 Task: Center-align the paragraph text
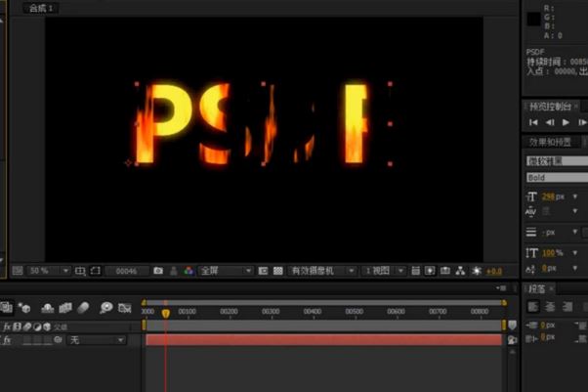click(551, 306)
